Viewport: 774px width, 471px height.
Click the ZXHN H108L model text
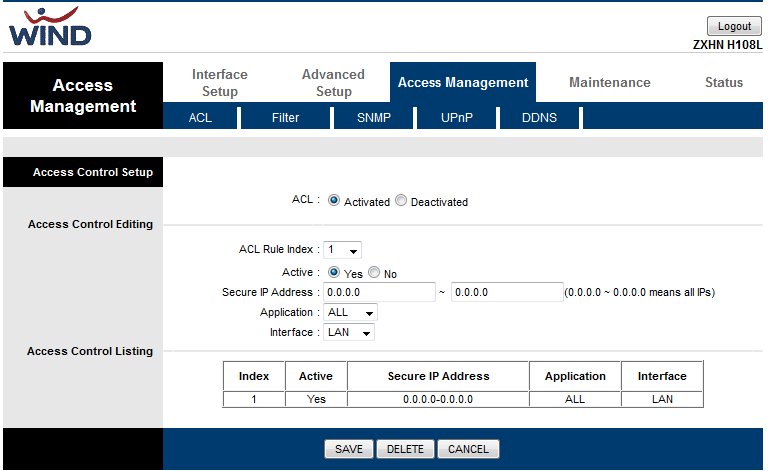727,45
